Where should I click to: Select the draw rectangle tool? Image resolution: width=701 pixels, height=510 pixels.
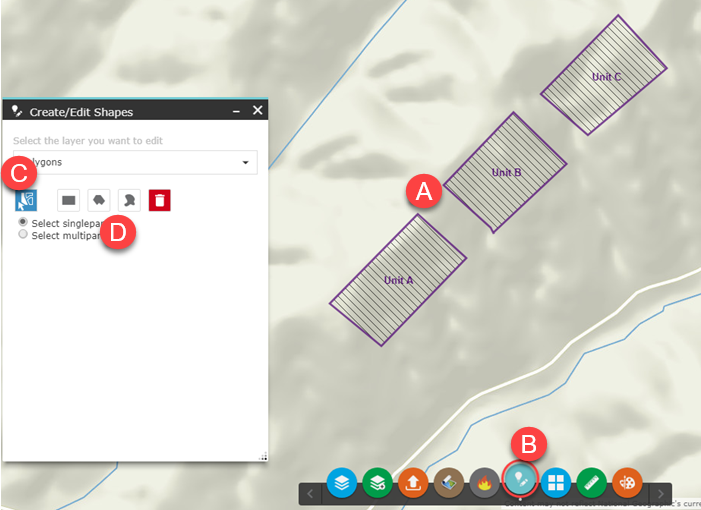[69, 200]
